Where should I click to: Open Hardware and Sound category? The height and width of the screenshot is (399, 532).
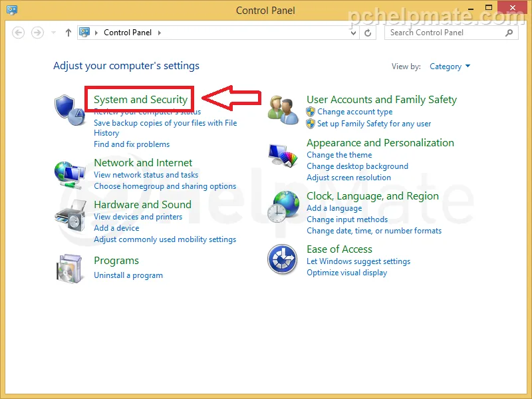tap(142, 205)
